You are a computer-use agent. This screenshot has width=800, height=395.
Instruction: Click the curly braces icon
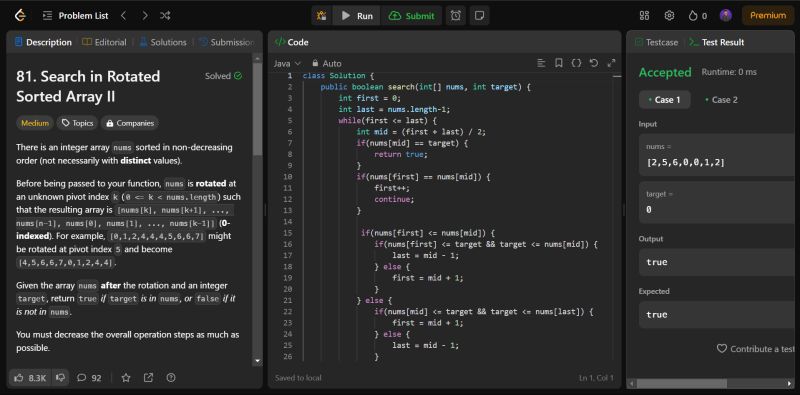[x=576, y=63]
